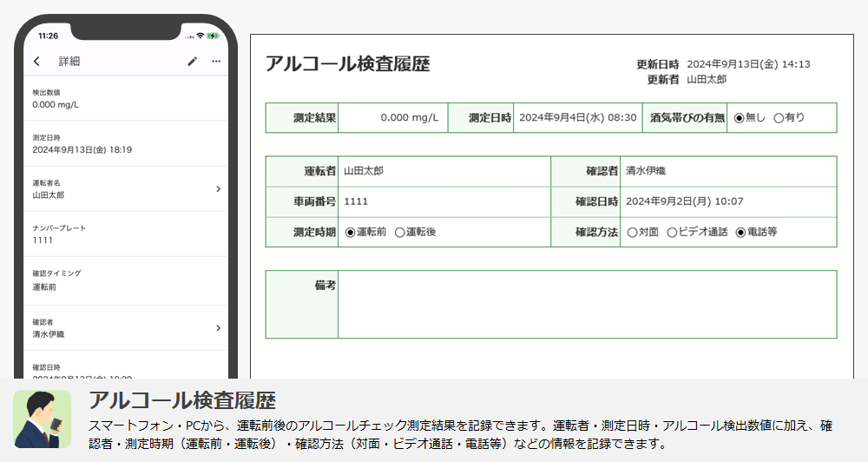Choose 運転前 for 測定時期

(351, 233)
